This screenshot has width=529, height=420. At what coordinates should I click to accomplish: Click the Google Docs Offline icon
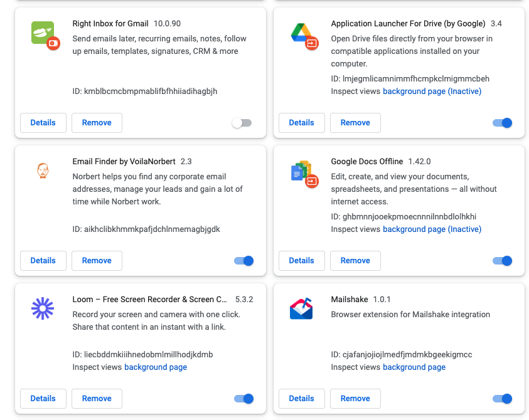[302, 171]
